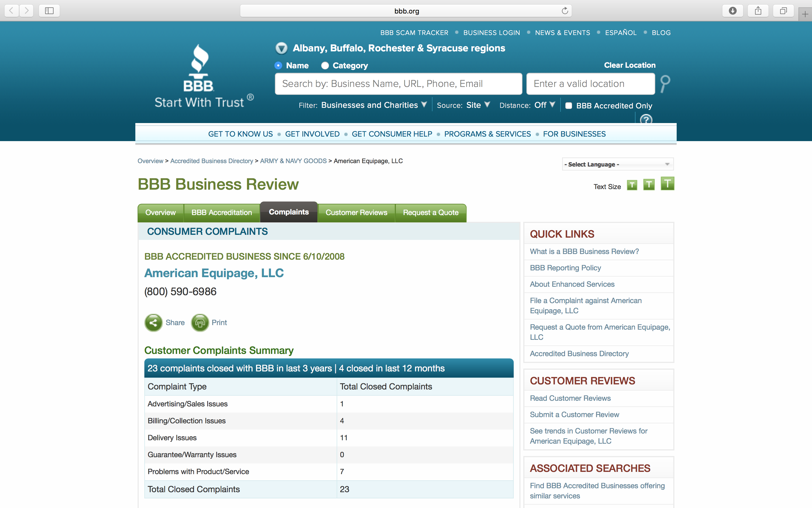Open the Businesses and Charities filter dropdown

click(374, 105)
